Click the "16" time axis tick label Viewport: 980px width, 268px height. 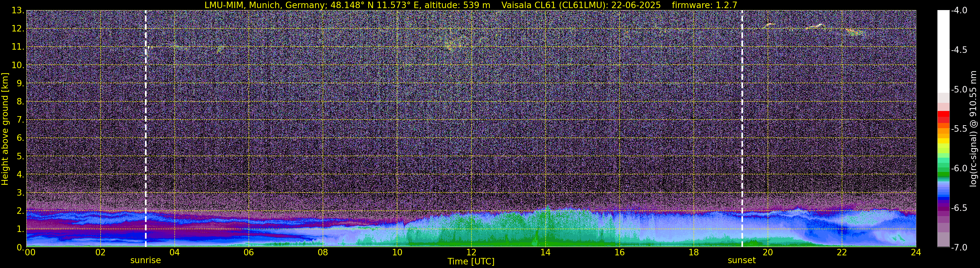[620, 252]
